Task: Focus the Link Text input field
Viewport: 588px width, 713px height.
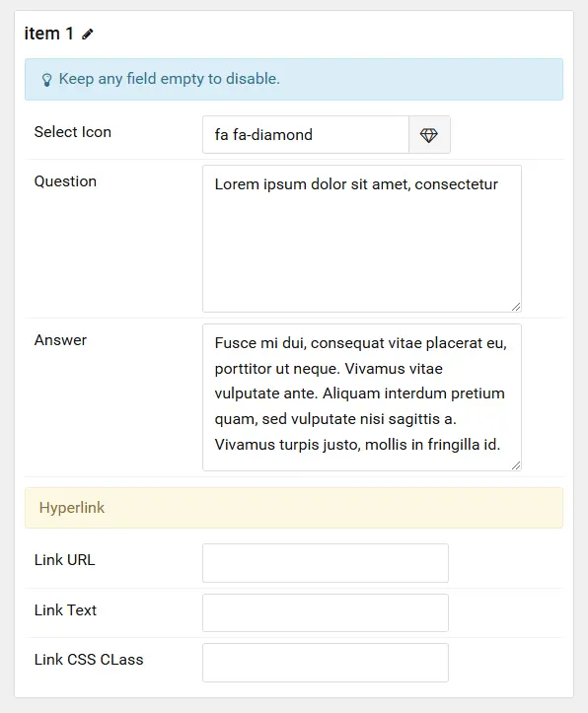Action: pos(326,613)
